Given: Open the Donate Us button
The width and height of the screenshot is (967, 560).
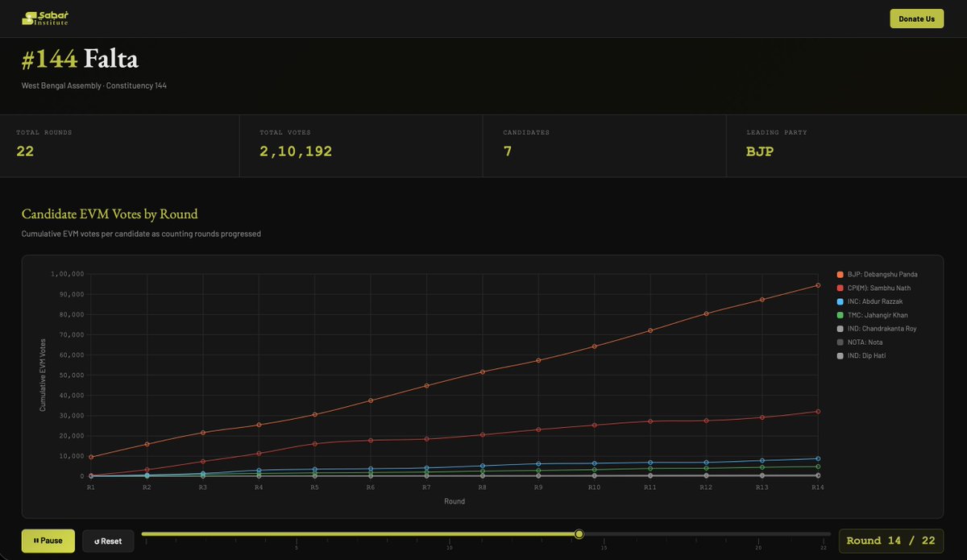Looking at the screenshot, I should coord(916,19).
